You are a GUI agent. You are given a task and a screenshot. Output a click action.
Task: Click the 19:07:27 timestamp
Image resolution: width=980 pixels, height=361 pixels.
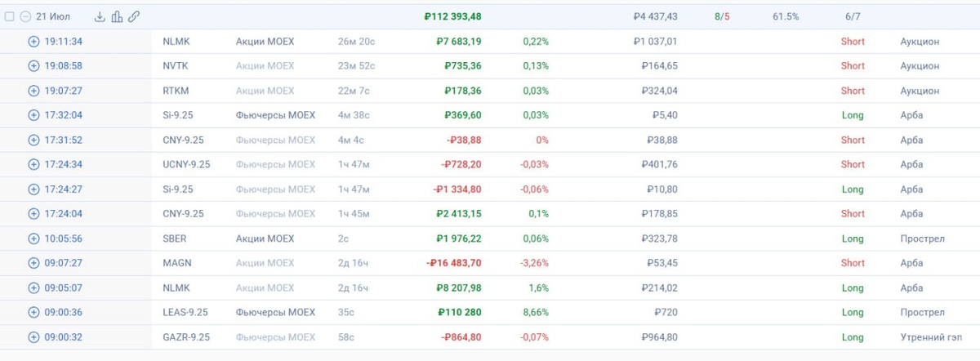[64, 91]
